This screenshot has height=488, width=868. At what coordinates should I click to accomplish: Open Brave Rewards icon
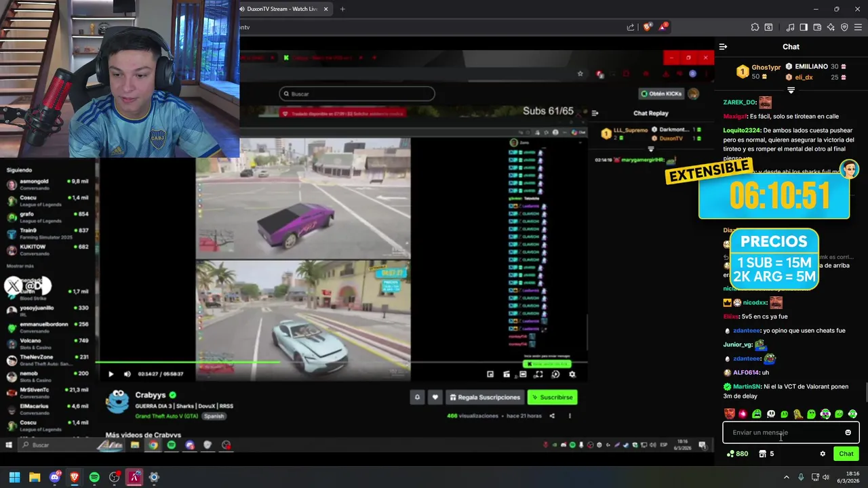[x=664, y=27]
